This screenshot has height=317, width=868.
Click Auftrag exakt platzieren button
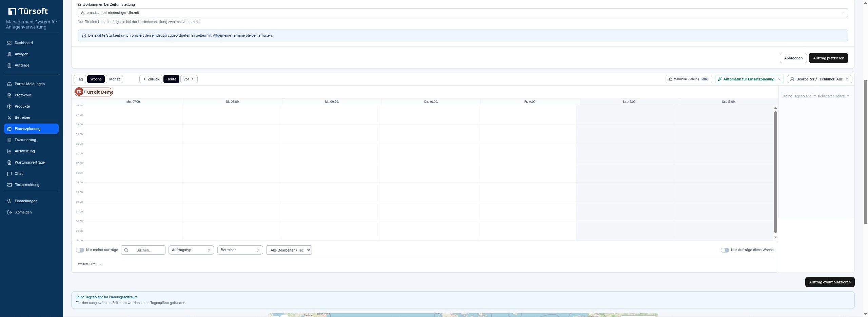tap(830, 282)
